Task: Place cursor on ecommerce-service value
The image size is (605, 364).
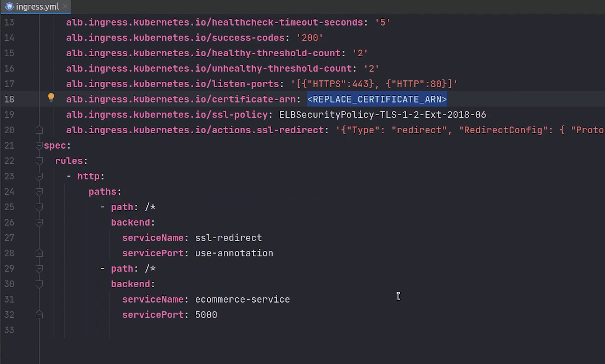Action: [x=242, y=299]
